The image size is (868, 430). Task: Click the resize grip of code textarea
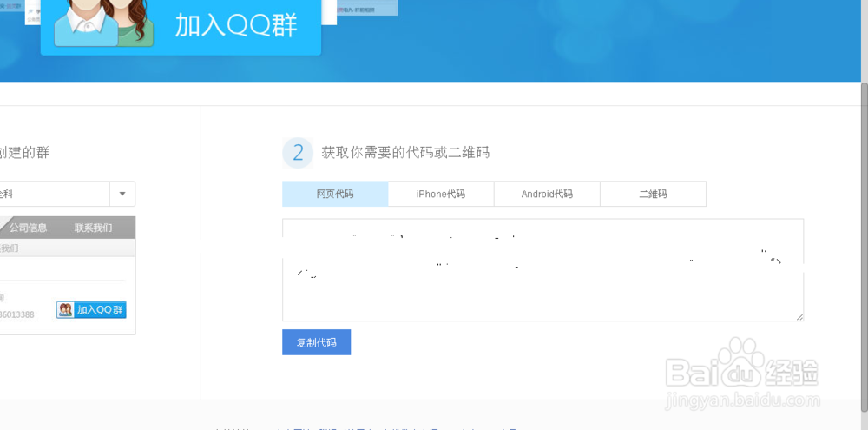(x=799, y=317)
